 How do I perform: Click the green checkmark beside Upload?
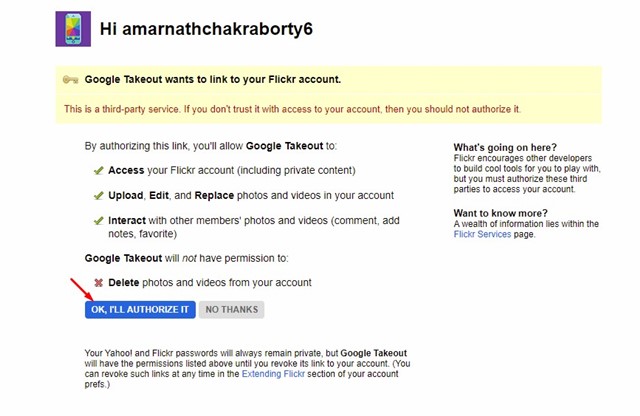point(98,196)
